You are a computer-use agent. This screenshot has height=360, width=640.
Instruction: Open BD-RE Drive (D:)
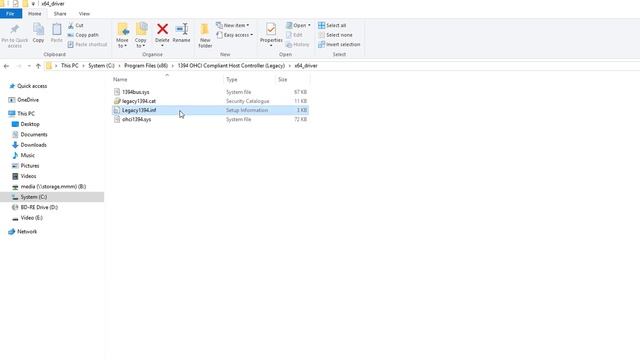[x=39, y=207]
